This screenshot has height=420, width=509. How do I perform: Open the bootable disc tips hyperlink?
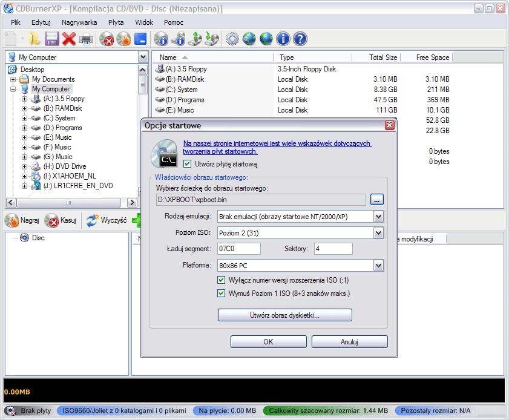coord(277,147)
